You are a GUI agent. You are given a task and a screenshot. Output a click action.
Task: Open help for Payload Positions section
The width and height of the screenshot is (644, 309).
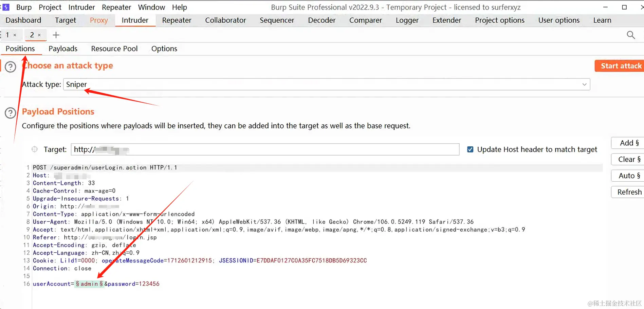11,113
